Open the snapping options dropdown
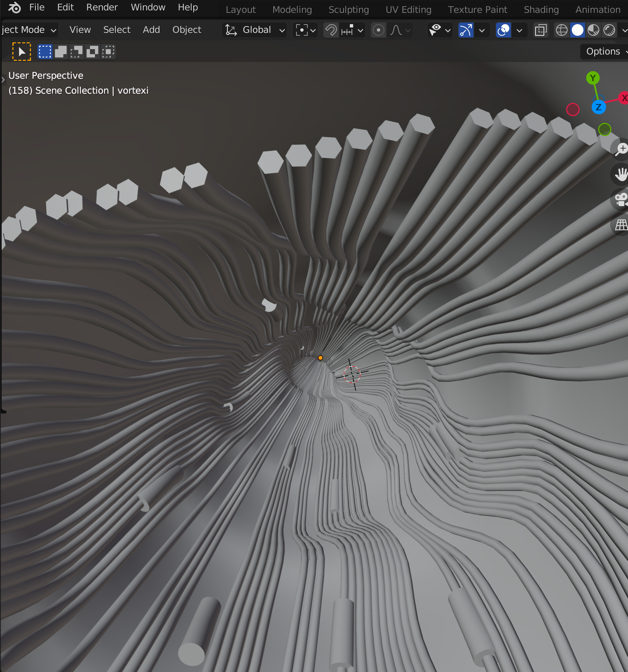The image size is (628, 672). [352, 30]
